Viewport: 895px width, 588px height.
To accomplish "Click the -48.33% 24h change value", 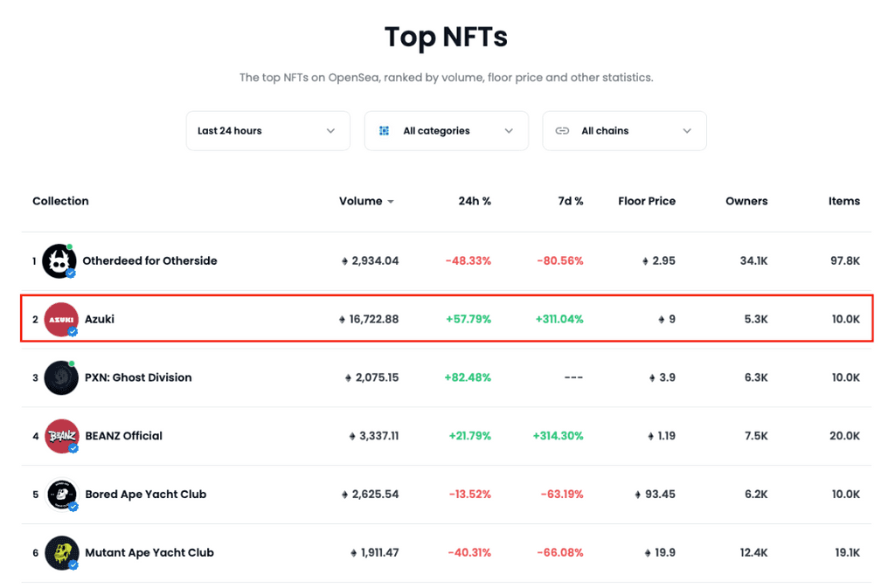I will click(468, 261).
